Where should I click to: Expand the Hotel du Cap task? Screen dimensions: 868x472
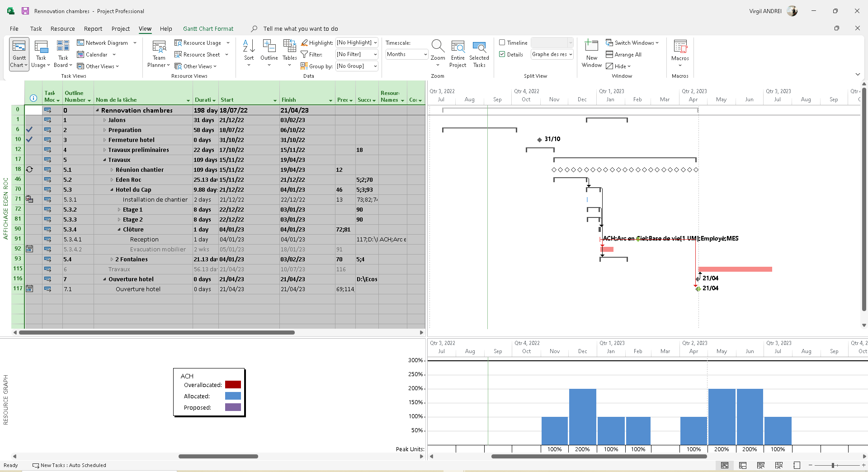(x=112, y=189)
